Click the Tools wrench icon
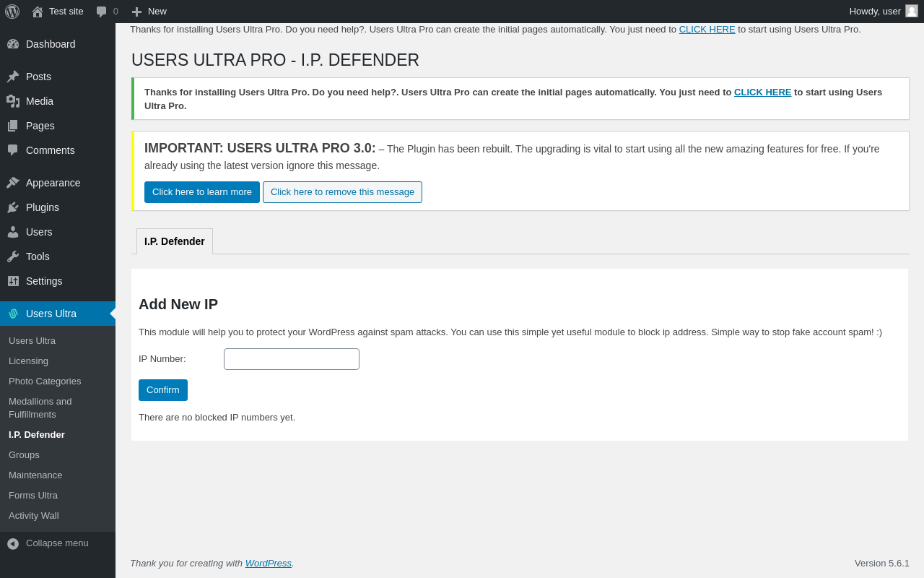This screenshot has width=924, height=578. pyautogui.click(x=13, y=256)
